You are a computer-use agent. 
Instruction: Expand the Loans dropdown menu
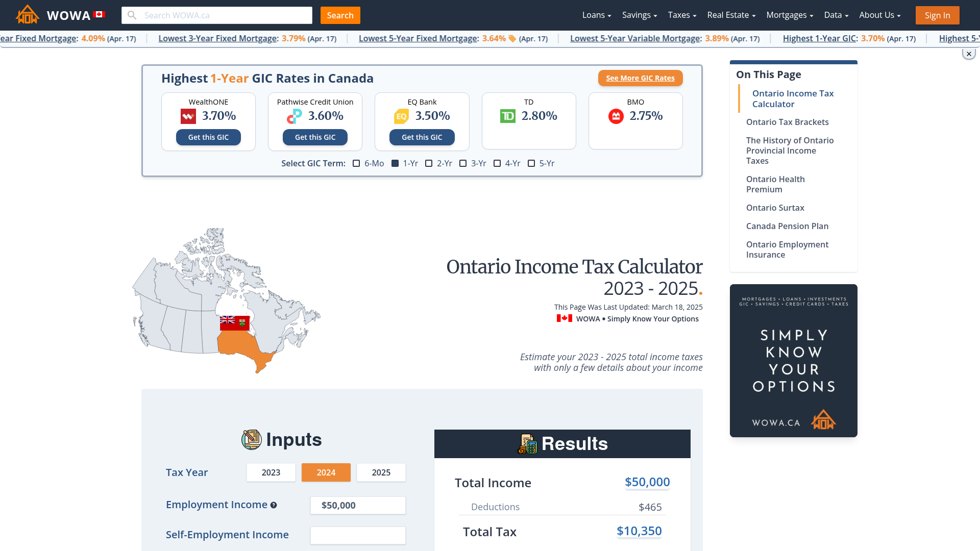tap(596, 15)
